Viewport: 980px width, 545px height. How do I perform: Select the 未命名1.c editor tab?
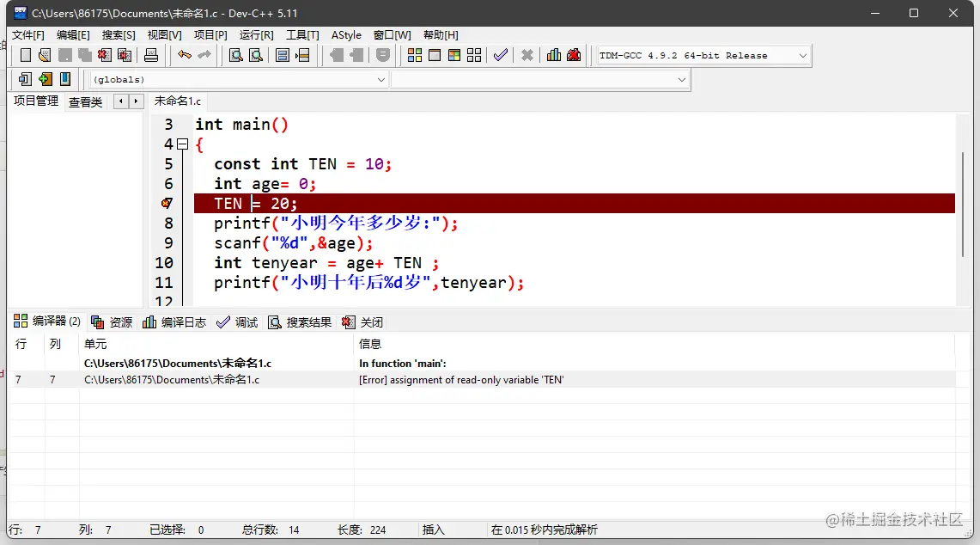[x=178, y=101]
